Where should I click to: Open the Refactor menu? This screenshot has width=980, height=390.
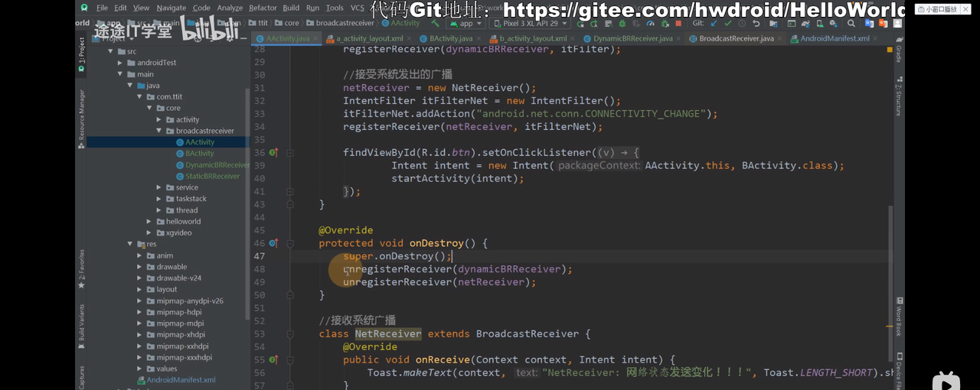(263, 8)
